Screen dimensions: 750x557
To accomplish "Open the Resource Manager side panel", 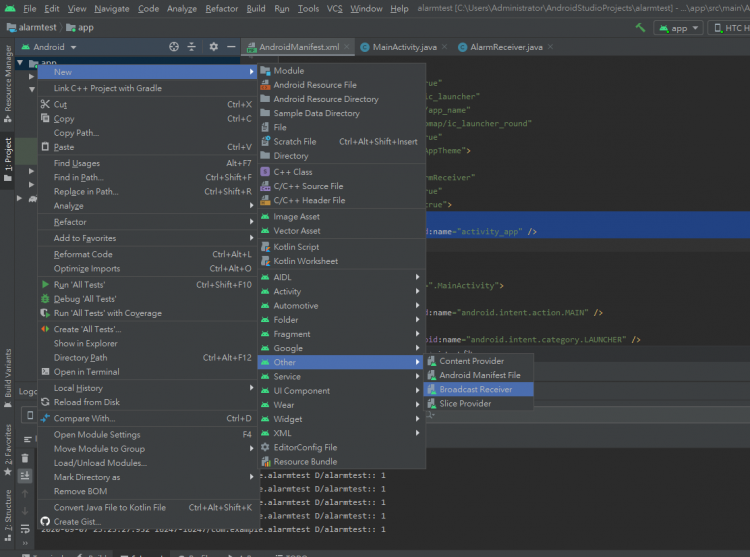I will coord(9,78).
